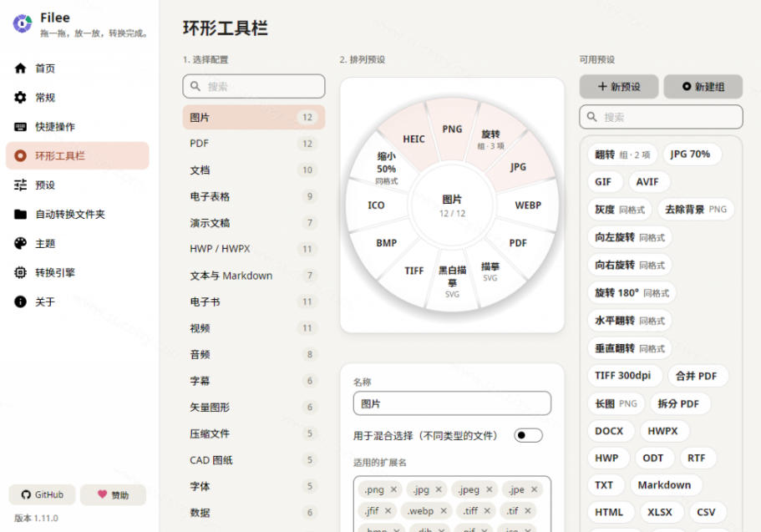Select the 视频 configuration row
The height and width of the screenshot is (532, 761).
pos(254,328)
